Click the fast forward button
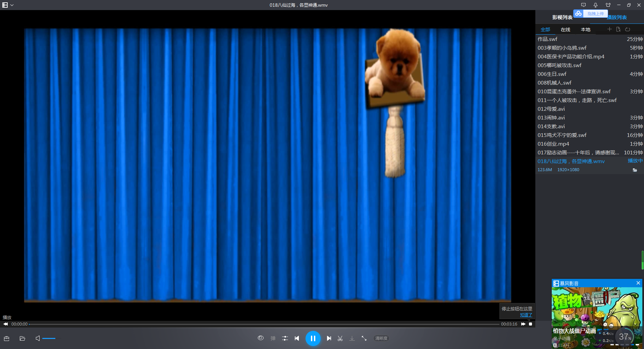This screenshot has height=349, width=644. coord(523,324)
